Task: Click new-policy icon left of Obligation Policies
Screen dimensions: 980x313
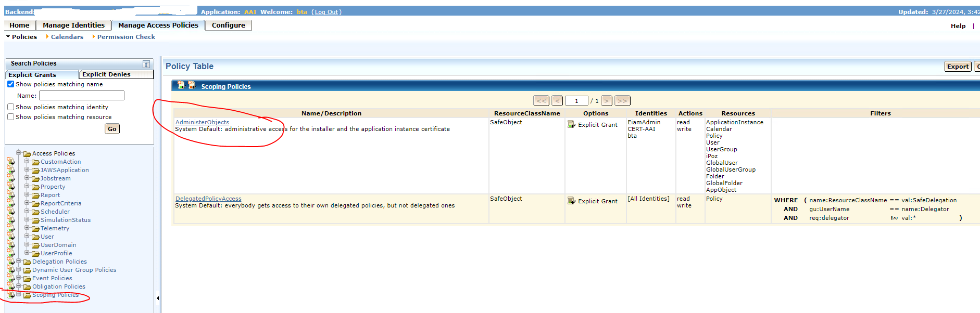Action: pos(11,286)
